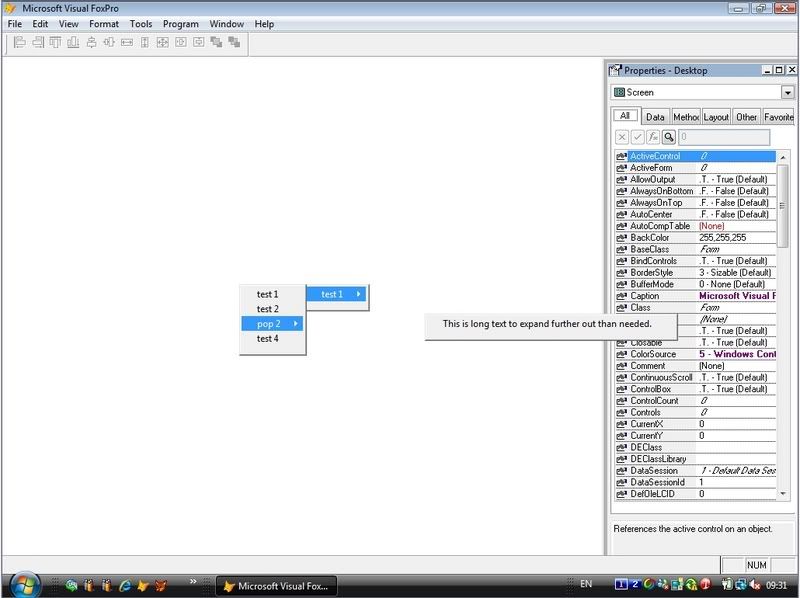This screenshot has height=598, width=800.
Task: Select the Same Width toolbar icon
Action: click(126, 43)
